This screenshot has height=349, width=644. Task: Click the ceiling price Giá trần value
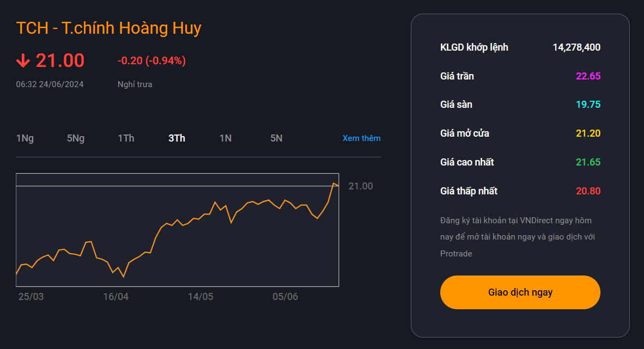[x=588, y=76]
